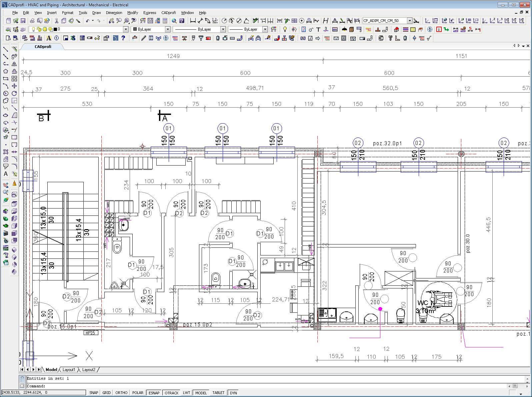Click the POLAR button in status bar
Viewport: 532px width, 397px height.
point(138,393)
